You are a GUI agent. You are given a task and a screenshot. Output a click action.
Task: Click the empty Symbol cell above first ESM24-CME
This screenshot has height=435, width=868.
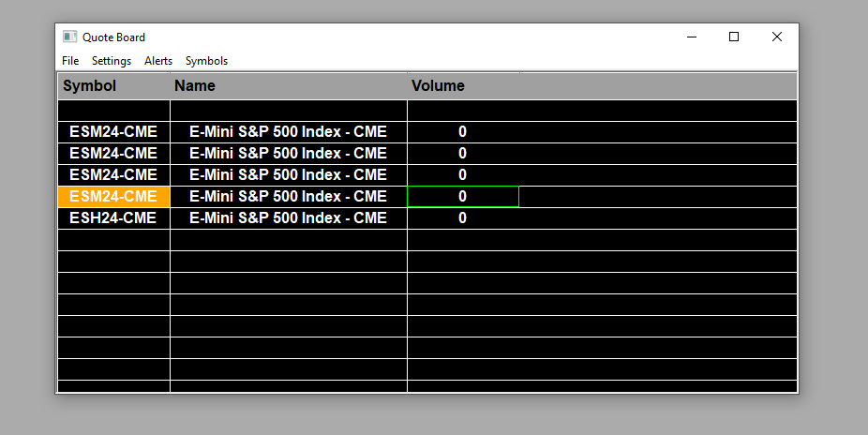tap(113, 111)
